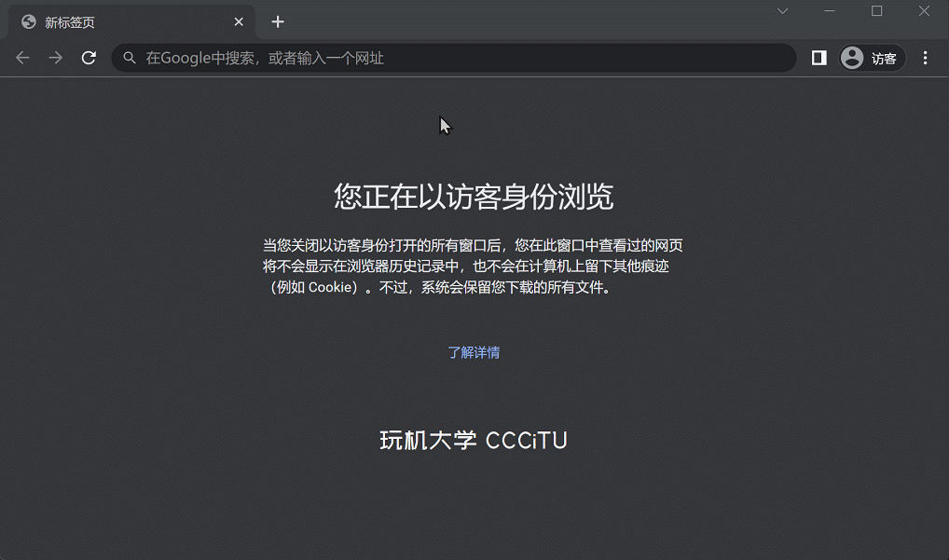Image resolution: width=949 pixels, height=560 pixels.
Task: Click the 您正在以访客身份浏览 heading
Action: coord(474,197)
